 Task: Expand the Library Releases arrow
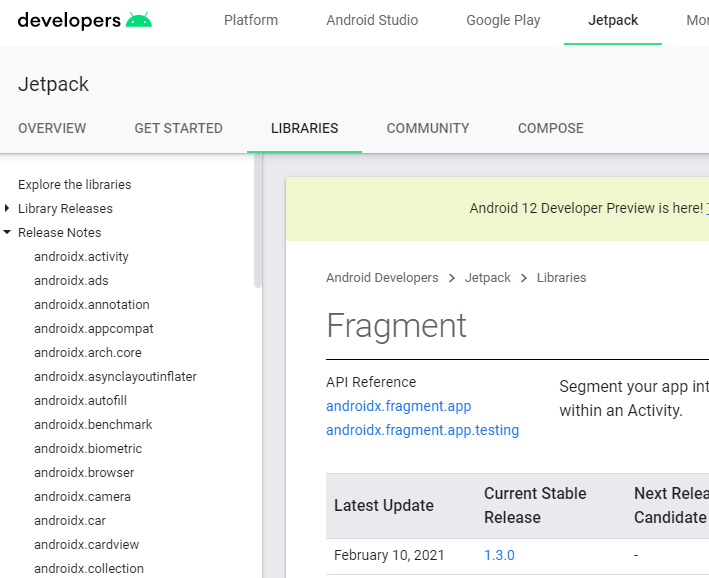pos(7,208)
